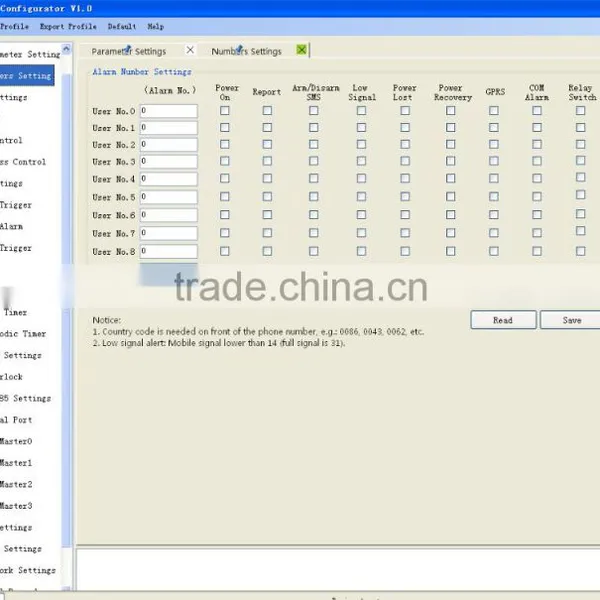This screenshot has height=600, width=600.
Task: Focus the User No.0 alarm number field
Action: pyautogui.click(x=169, y=111)
